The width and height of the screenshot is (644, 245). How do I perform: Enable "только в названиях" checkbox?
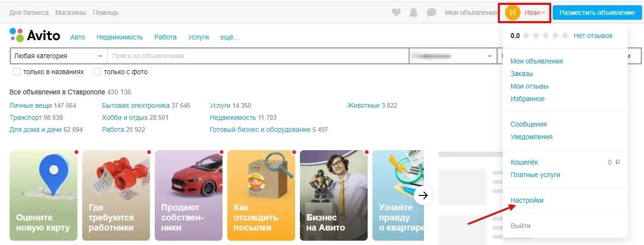[x=17, y=72]
